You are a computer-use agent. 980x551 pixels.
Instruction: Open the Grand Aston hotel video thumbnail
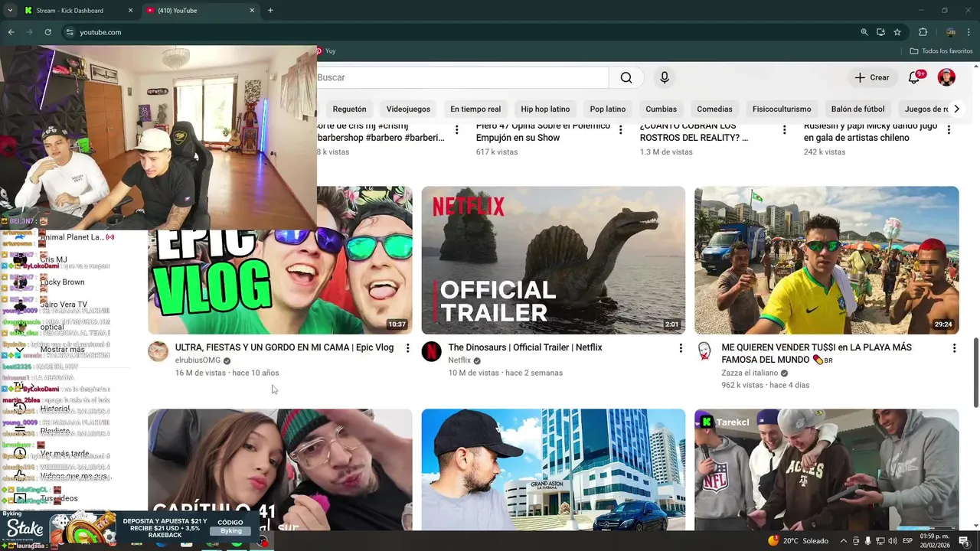click(553, 470)
